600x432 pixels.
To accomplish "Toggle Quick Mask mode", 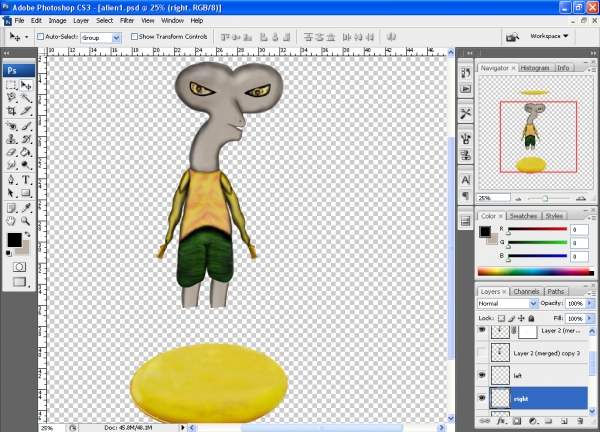I will [19, 267].
